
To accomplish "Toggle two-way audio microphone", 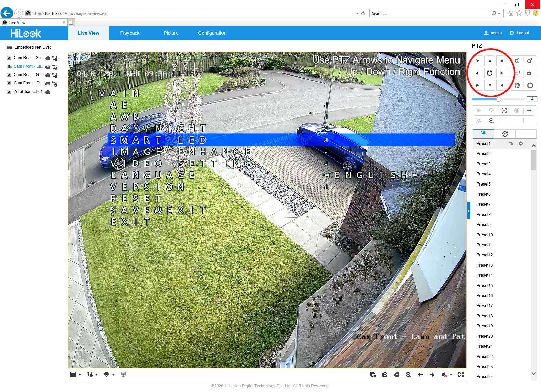I will [107, 375].
